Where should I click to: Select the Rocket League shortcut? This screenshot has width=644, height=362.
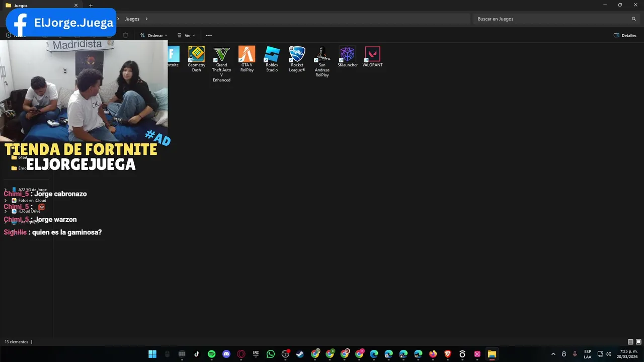297,59
